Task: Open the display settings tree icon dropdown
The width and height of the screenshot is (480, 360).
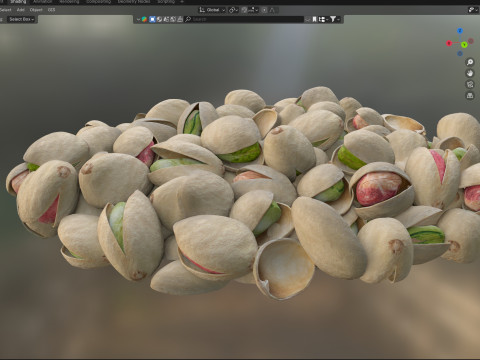Action: point(323,19)
